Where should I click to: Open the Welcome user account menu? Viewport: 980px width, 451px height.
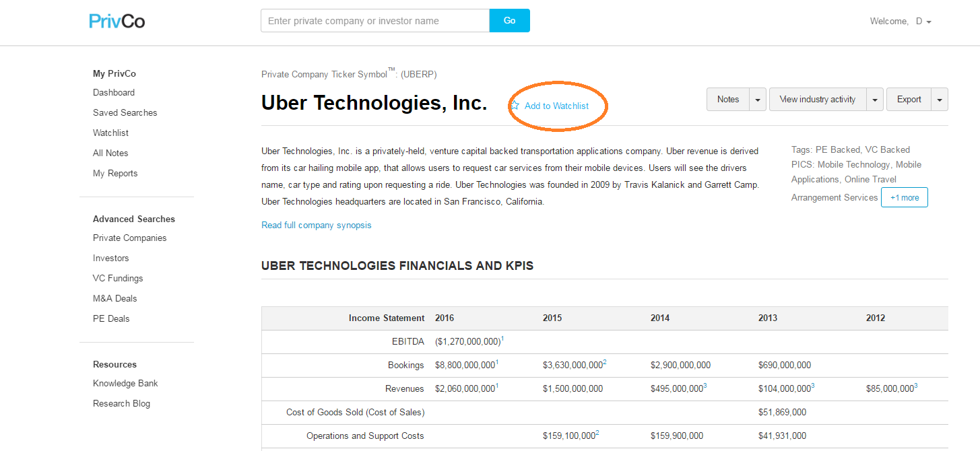click(901, 21)
